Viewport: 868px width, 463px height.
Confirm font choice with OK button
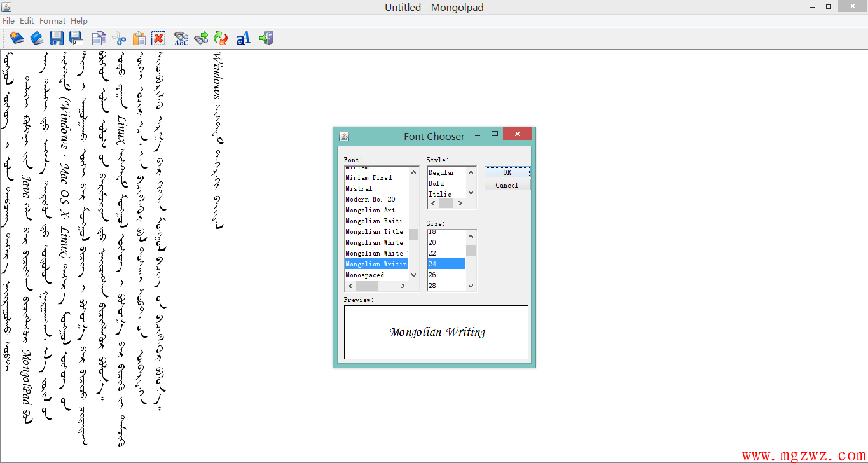507,172
